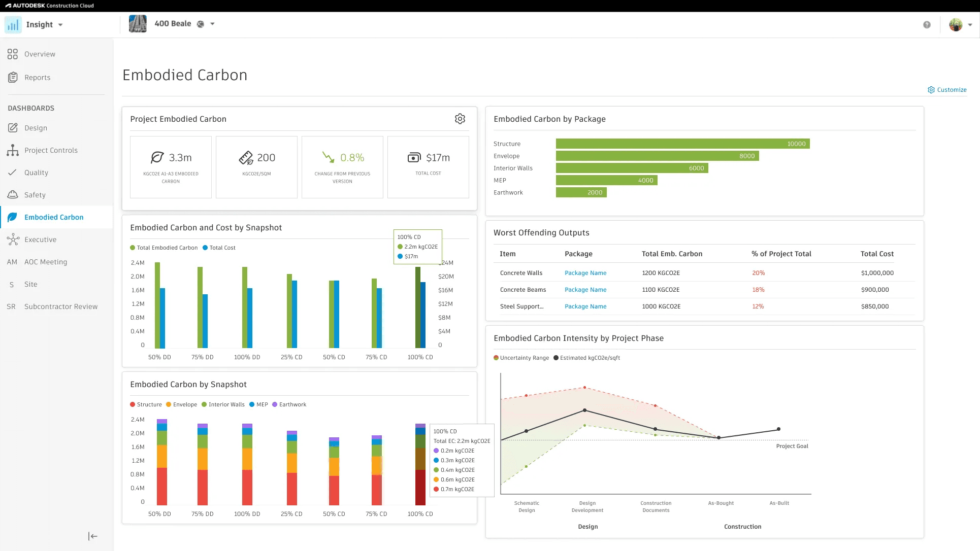This screenshot has width=980, height=551.
Task: Toggle Uncertainty Range legend item
Action: point(521,358)
